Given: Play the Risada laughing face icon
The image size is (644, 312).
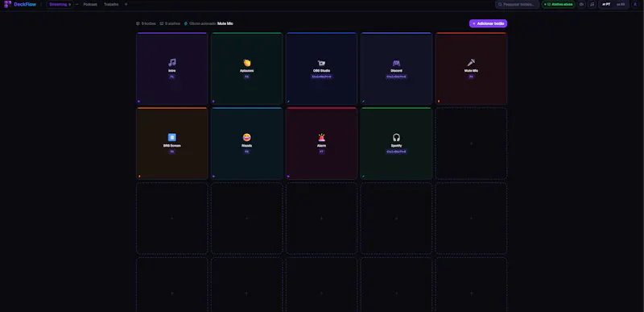Looking at the screenshot, I should click(x=247, y=137).
